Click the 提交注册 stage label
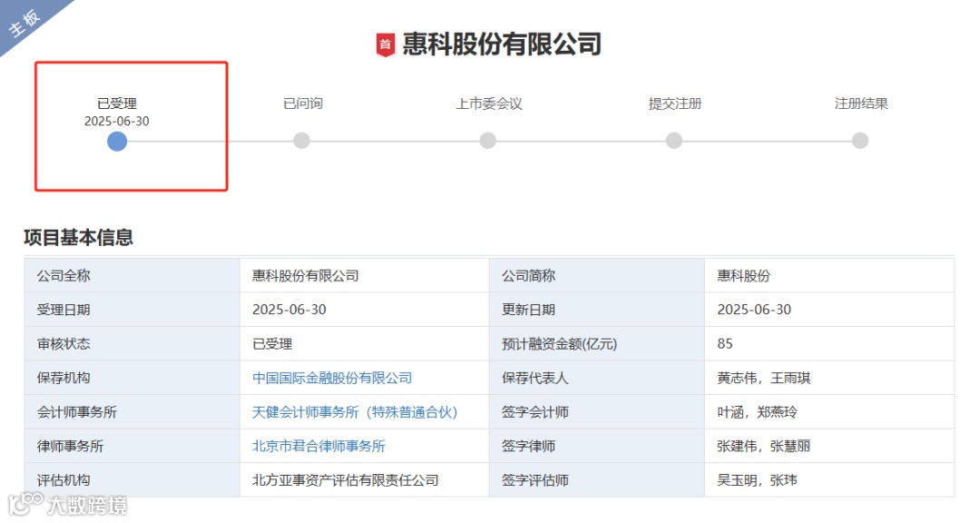The image size is (980, 523). point(675,104)
